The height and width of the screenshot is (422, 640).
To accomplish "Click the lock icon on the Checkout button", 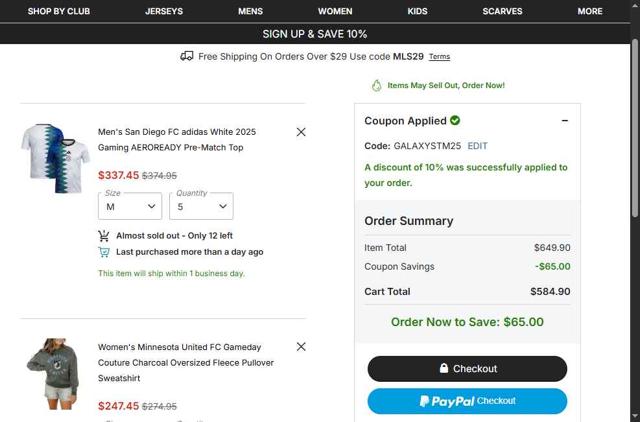I will pyautogui.click(x=444, y=369).
